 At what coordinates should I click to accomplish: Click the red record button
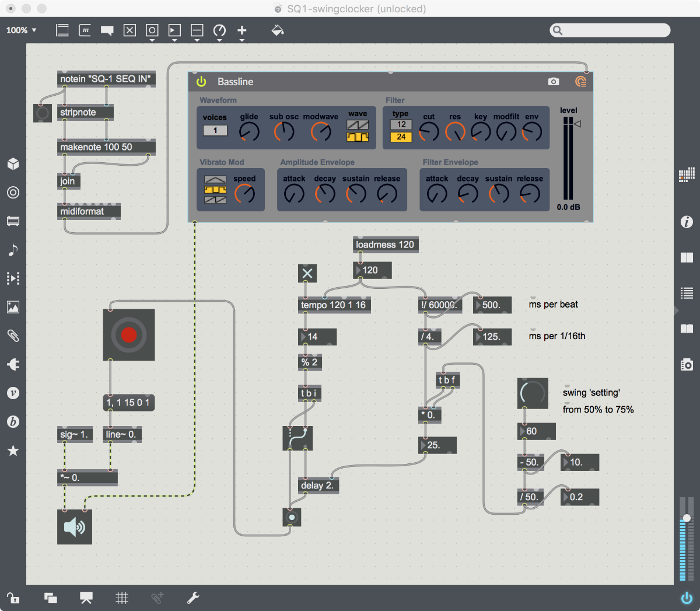click(x=129, y=334)
